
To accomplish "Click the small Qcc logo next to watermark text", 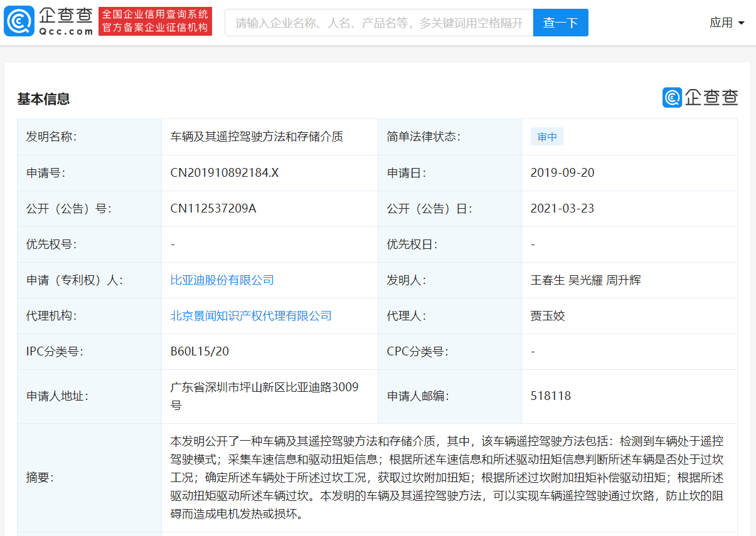I will click(671, 98).
